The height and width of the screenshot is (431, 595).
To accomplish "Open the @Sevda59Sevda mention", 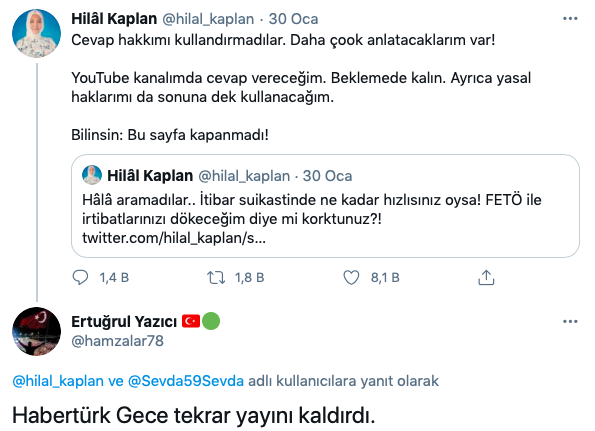I will 186,381.
